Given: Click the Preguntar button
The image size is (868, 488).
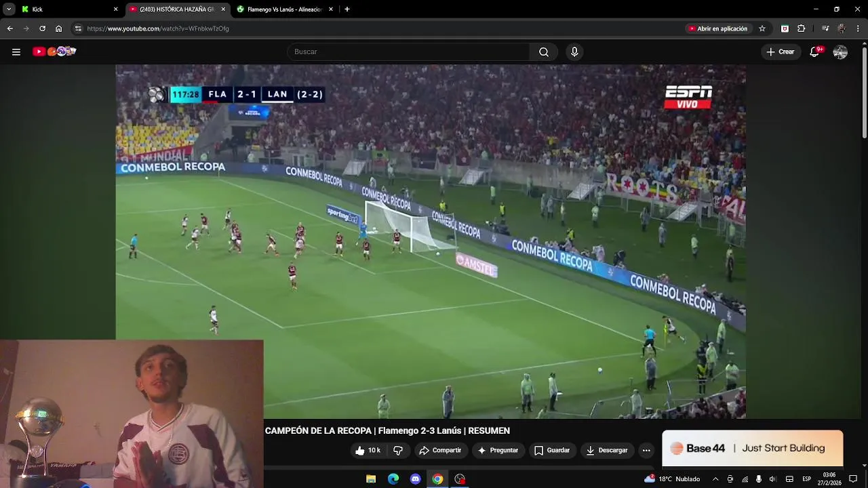Looking at the screenshot, I should coord(498,450).
